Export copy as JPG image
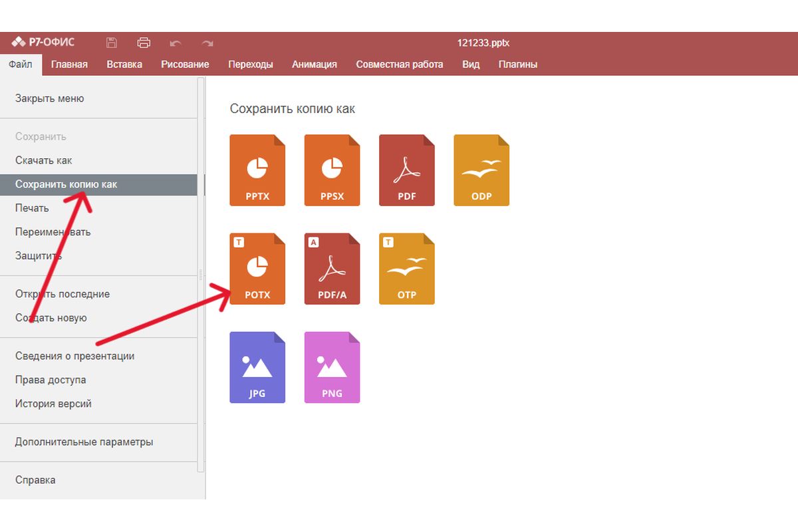798x532 pixels. tap(257, 367)
